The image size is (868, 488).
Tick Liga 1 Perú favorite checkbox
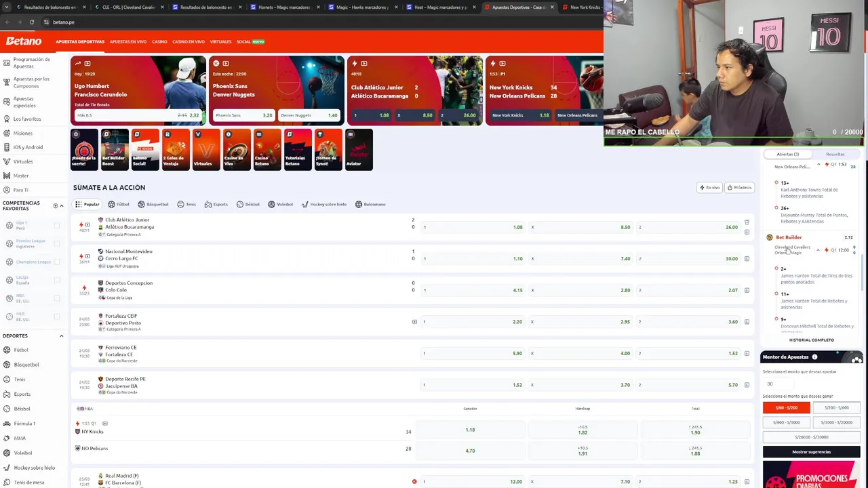coord(56,226)
